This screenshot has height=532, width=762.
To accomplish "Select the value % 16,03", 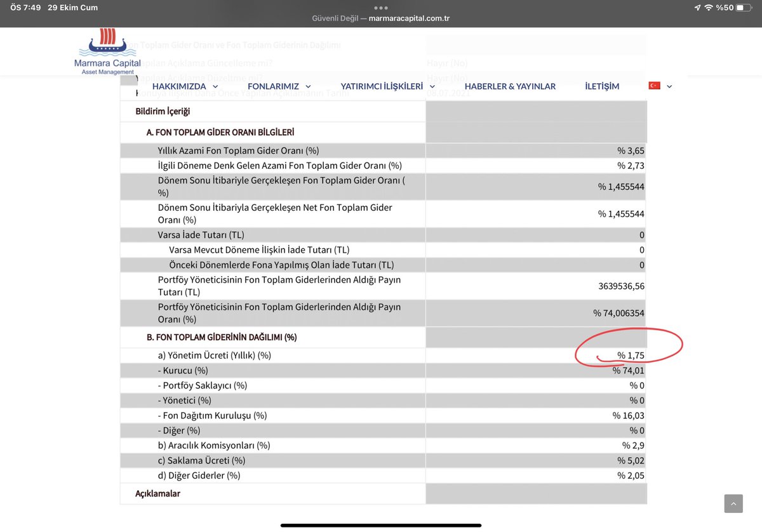I will (629, 415).
